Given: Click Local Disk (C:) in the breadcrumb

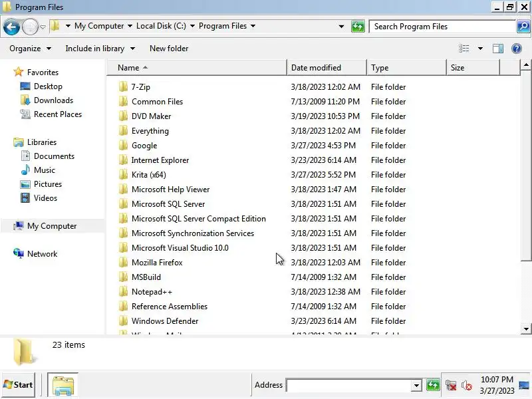Looking at the screenshot, I should click(161, 26).
